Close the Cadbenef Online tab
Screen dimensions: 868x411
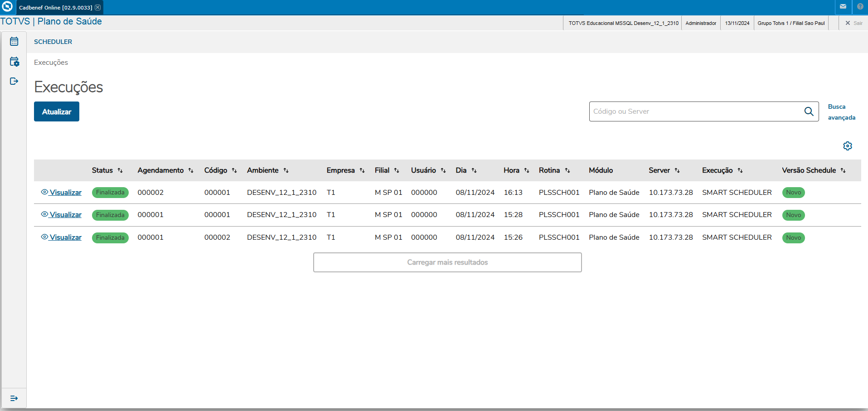(x=97, y=7)
